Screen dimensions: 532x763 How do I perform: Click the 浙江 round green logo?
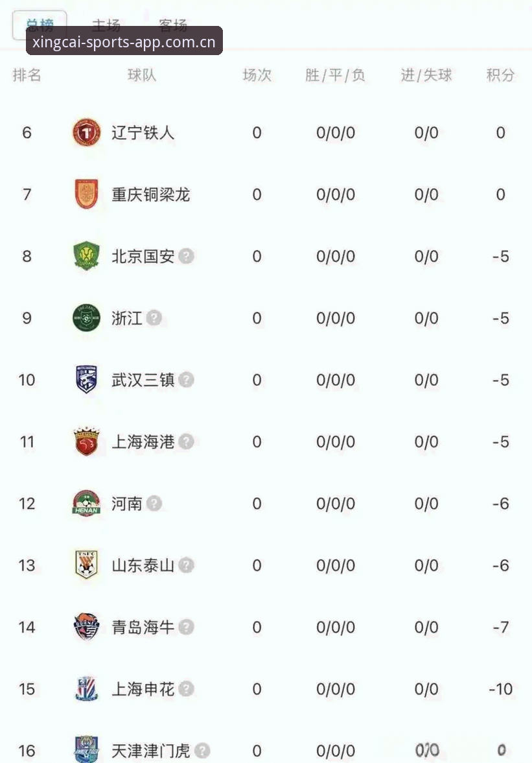87,318
